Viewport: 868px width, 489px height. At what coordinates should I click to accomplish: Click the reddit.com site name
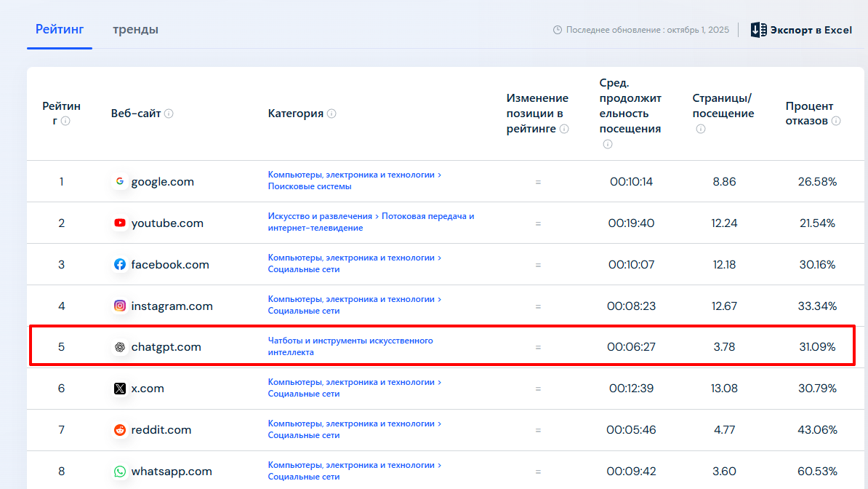[161, 430]
